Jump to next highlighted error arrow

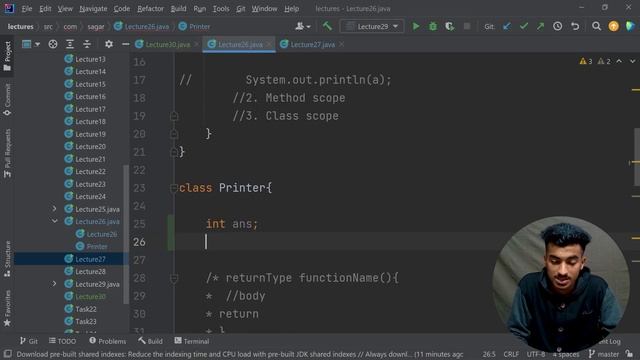[x=632, y=61]
